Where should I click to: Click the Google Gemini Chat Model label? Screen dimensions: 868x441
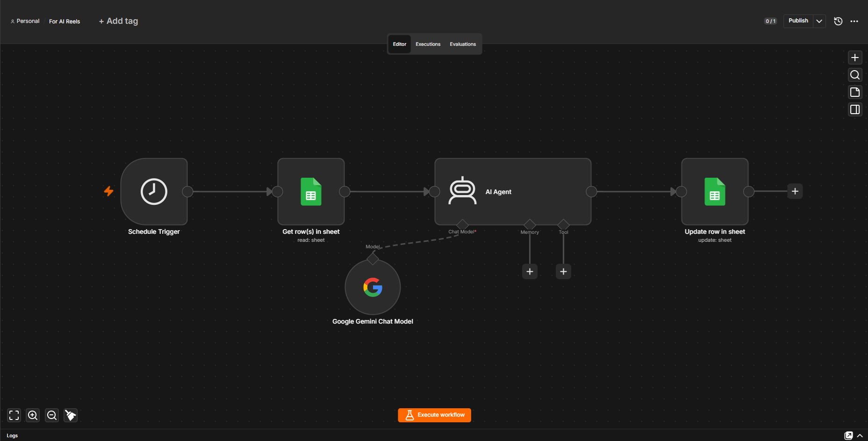[373, 321]
